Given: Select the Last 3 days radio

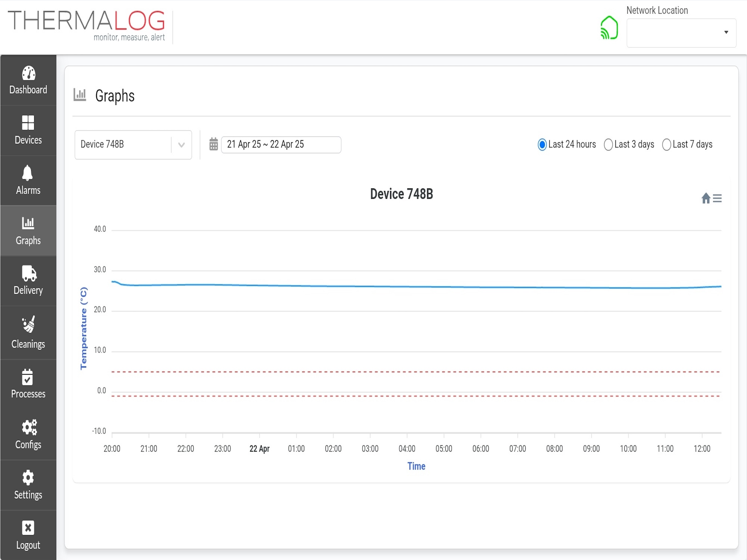Looking at the screenshot, I should (x=608, y=145).
